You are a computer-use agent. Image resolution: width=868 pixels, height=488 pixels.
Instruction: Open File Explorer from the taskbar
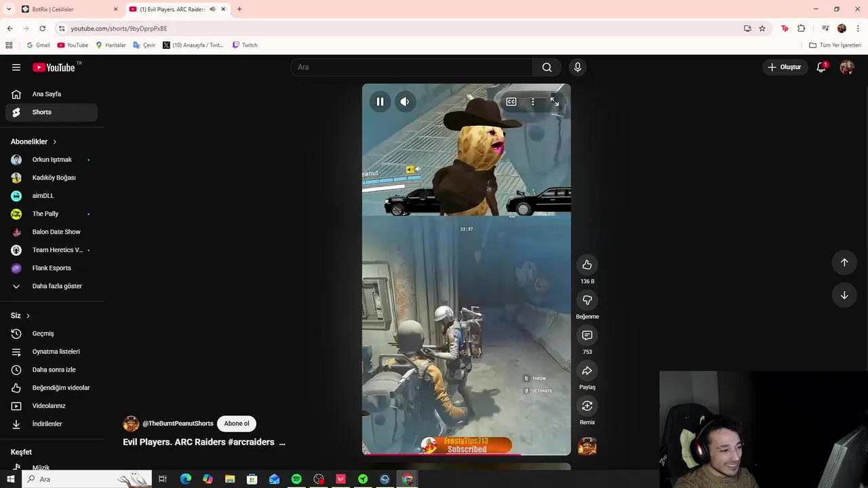click(x=230, y=479)
